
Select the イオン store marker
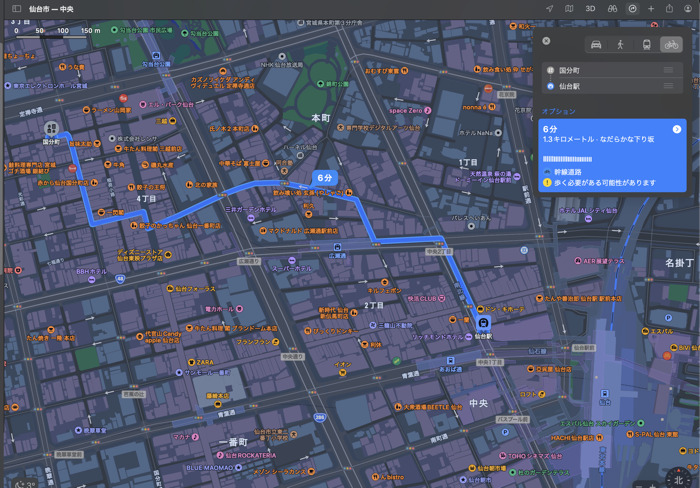point(342,372)
